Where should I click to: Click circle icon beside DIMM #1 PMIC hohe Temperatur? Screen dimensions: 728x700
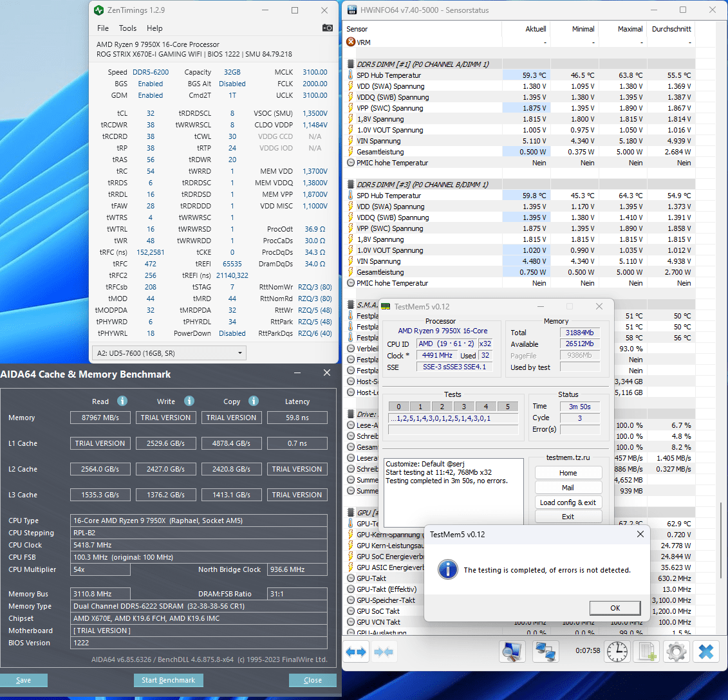pyautogui.click(x=351, y=163)
